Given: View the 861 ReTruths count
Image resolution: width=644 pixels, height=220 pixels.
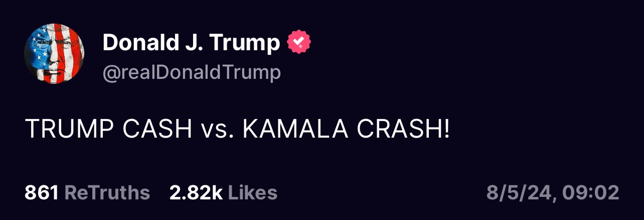Looking at the screenshot, I should pyautogui.click(x=87, y=193).
